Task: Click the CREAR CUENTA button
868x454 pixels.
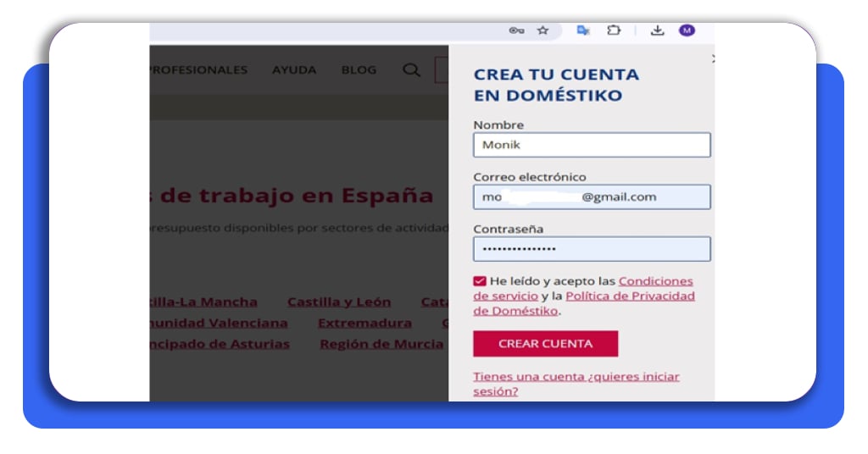Action: (545, 343)
